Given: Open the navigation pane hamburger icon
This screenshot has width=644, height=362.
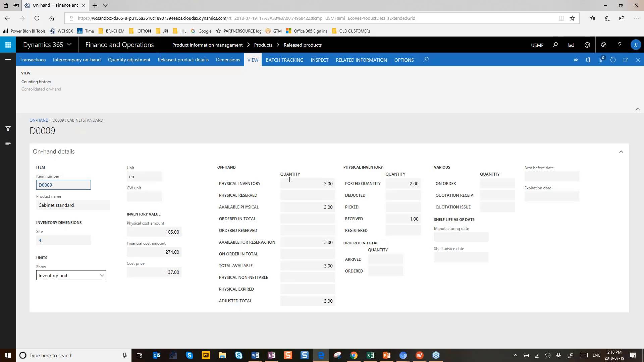Looking at the screenshot, I should point(8,59).
